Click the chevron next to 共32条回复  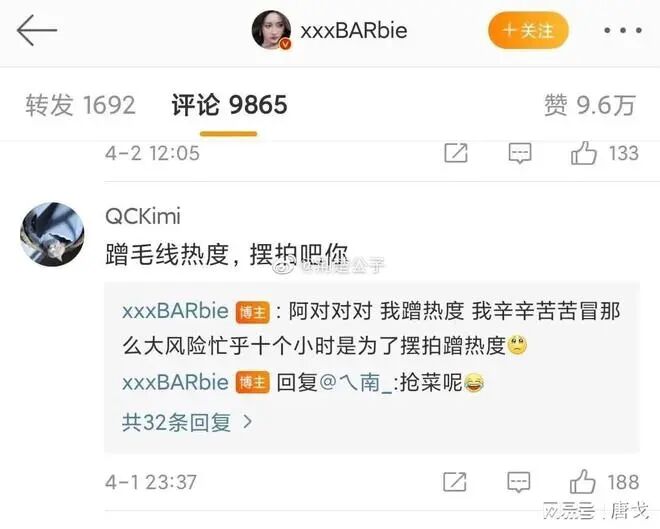click(248, 422)
